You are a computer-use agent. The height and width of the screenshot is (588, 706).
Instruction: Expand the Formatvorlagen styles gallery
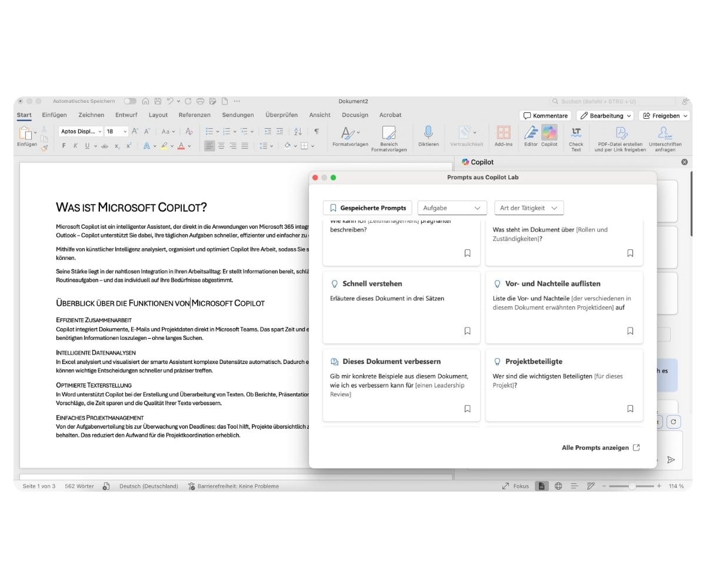tap(350, 136)
